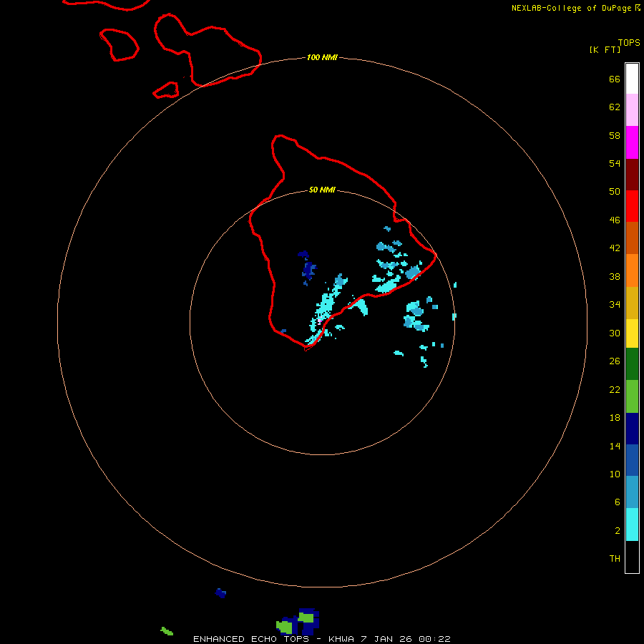
Task: Click the gold legend swatch
Action: tap(632, 303)
